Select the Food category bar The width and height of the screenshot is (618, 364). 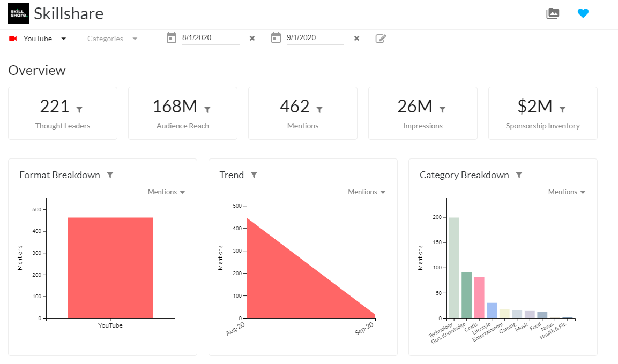tap(542, 315)
